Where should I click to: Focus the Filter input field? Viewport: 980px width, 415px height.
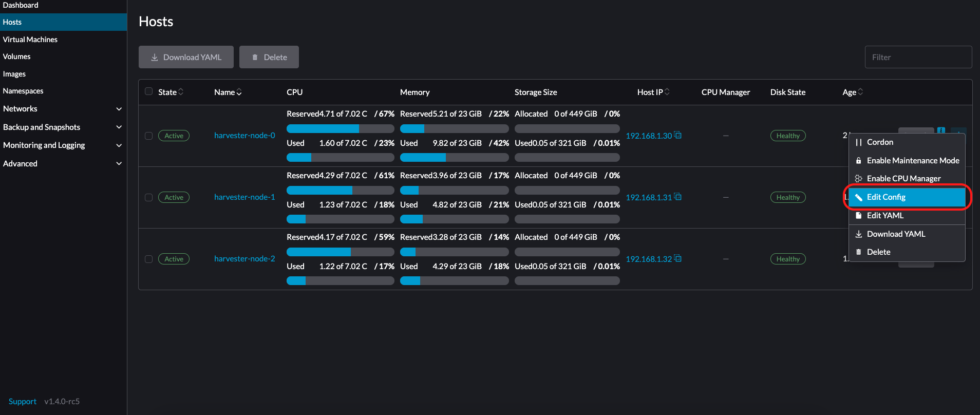tap(918, 57)
